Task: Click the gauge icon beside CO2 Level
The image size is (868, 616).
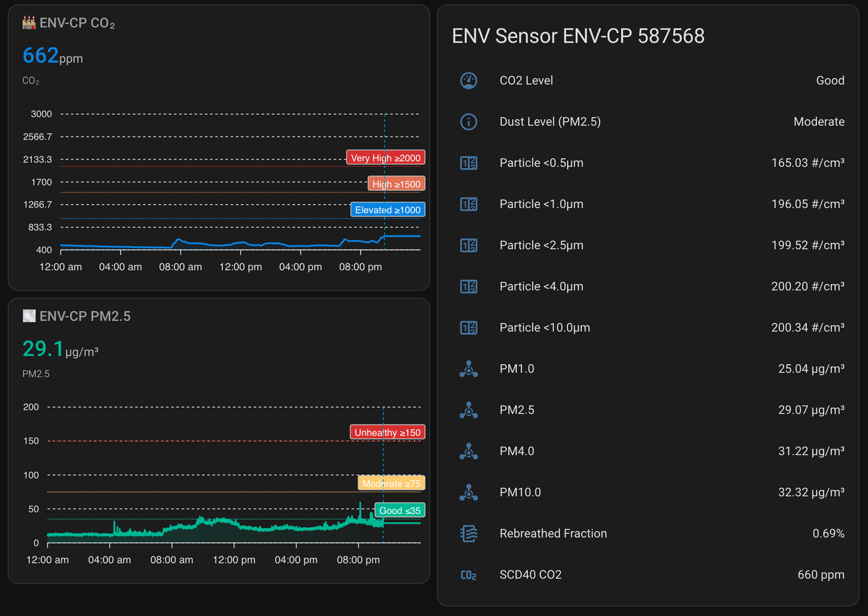Action: click(469, 80)
